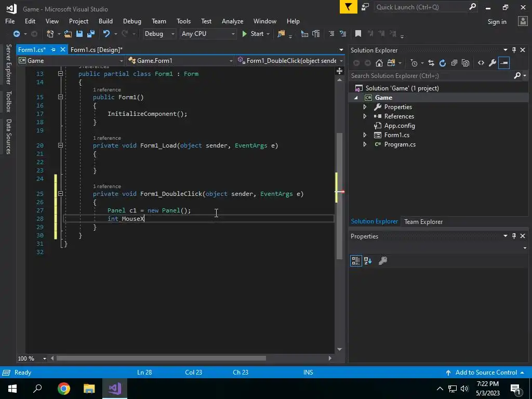Click the green Start debugging button
The height and width of the screenshot is (399, 532).
pyautogui.click(x=254, y=34)
